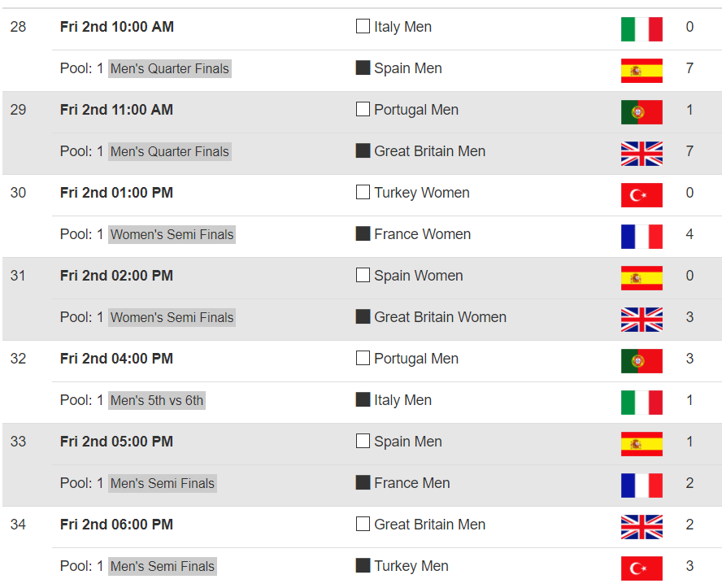Click the France flag in match 30
This screenshot has height=588, width=722.
point(642,236)
